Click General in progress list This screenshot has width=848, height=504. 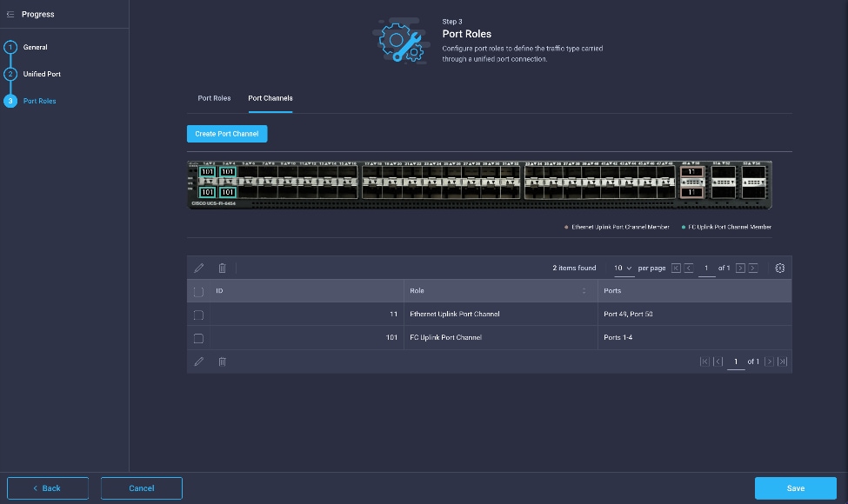click(35, 47)
